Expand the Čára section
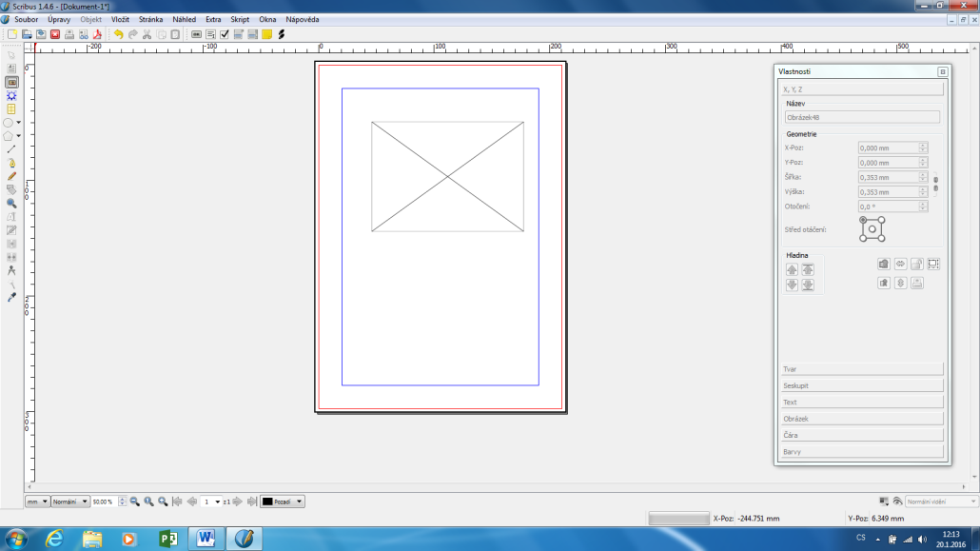Image resolution: width=980 pixels, height=551 pixels. [x=862, y=435]
